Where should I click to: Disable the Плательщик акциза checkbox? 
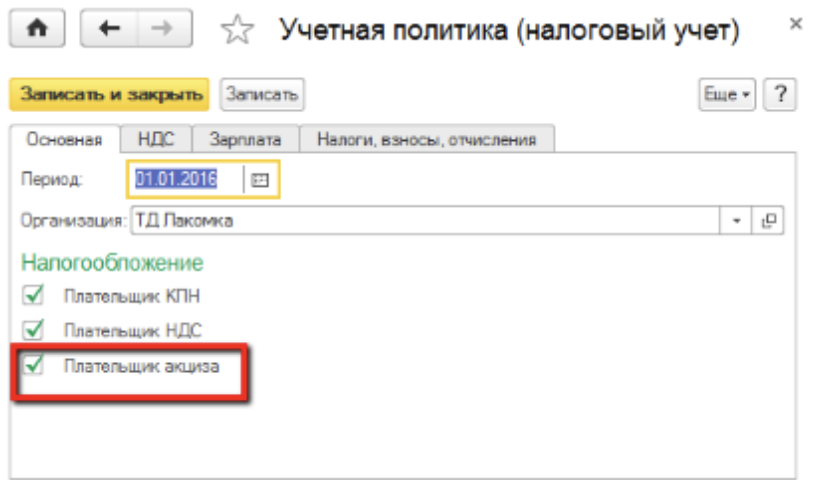[34, 366]
